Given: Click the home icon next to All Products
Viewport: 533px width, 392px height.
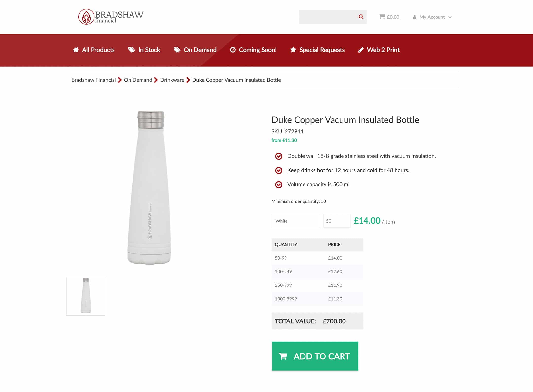Looking at the screenshot, I should click(76, 50).
